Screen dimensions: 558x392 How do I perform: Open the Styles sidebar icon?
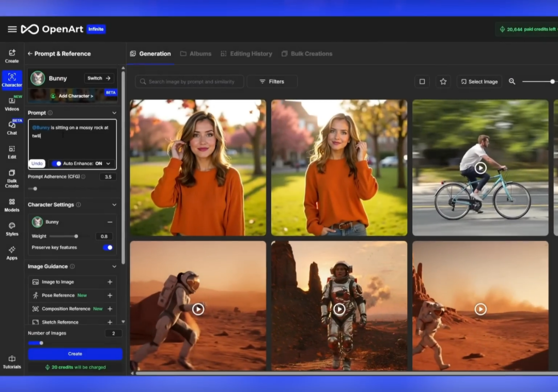pos(12,229)
